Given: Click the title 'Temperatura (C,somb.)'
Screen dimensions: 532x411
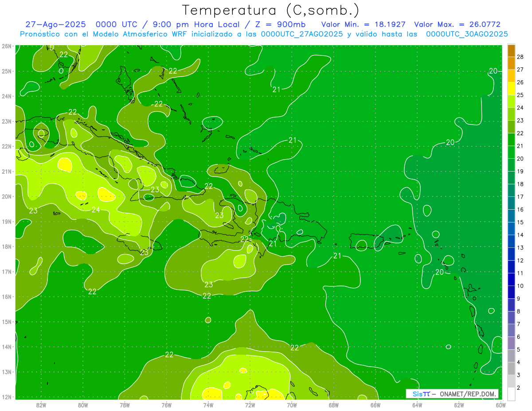Looking at the screenshot, I should tap(271, 10).
